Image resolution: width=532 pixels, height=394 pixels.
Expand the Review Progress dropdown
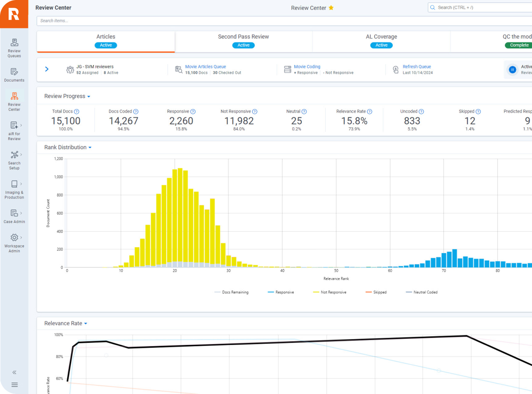tap(67, 96)
